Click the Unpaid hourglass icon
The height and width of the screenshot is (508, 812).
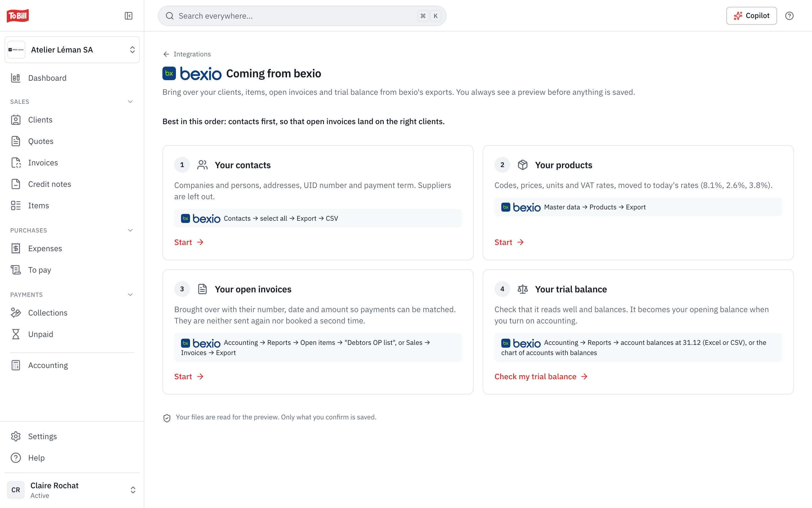16,334
